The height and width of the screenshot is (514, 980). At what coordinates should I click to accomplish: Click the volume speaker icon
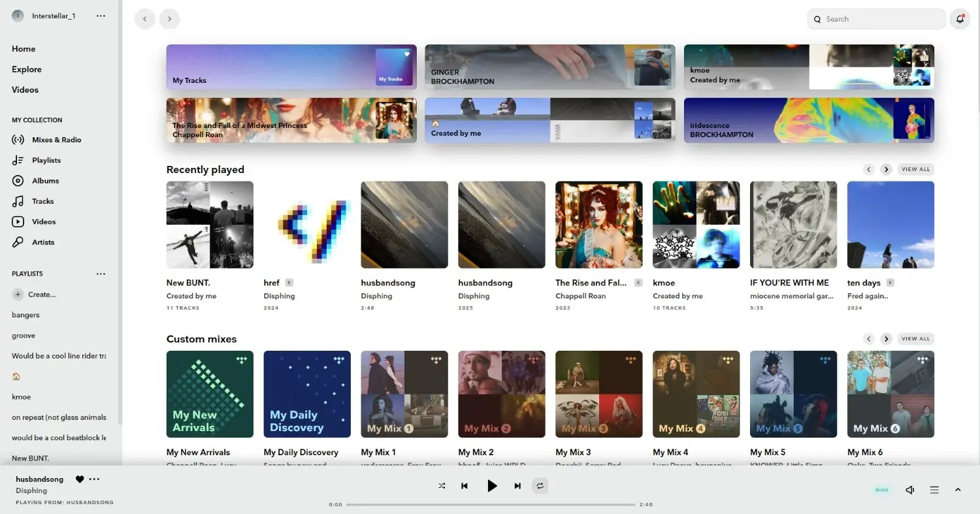pyautogui.click(x=910, y=490)
